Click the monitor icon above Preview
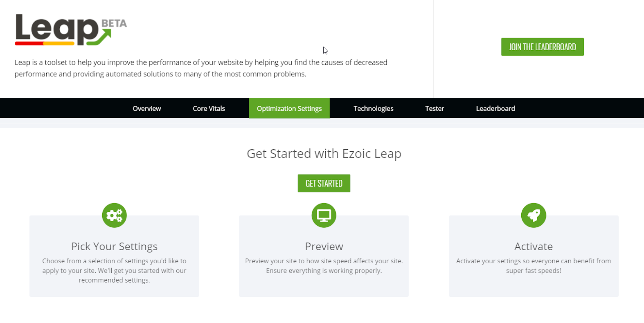Viewport: 644px width, 323px height. click(324, 215)
